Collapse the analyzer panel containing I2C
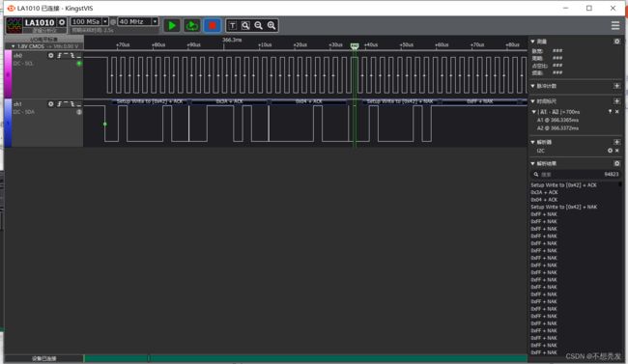This screenshot has height=364, width=628. click(532, 142)
